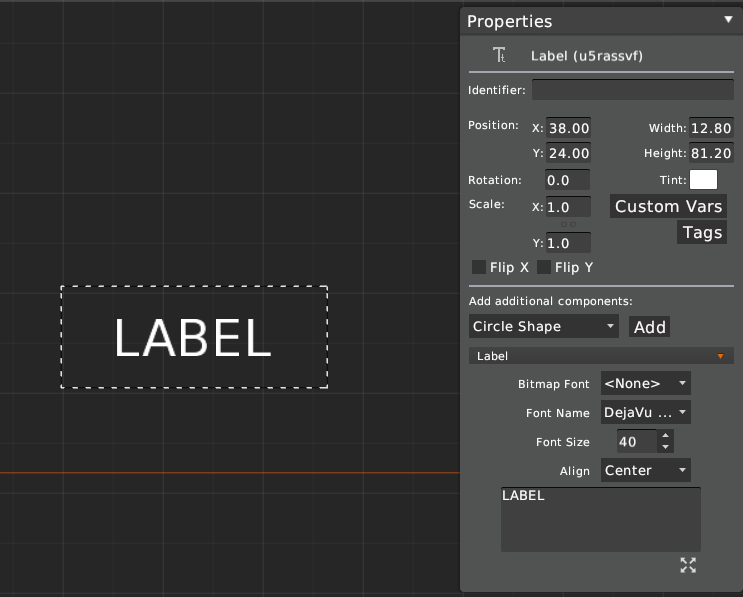Click the Identifier text field

[632, 90]
